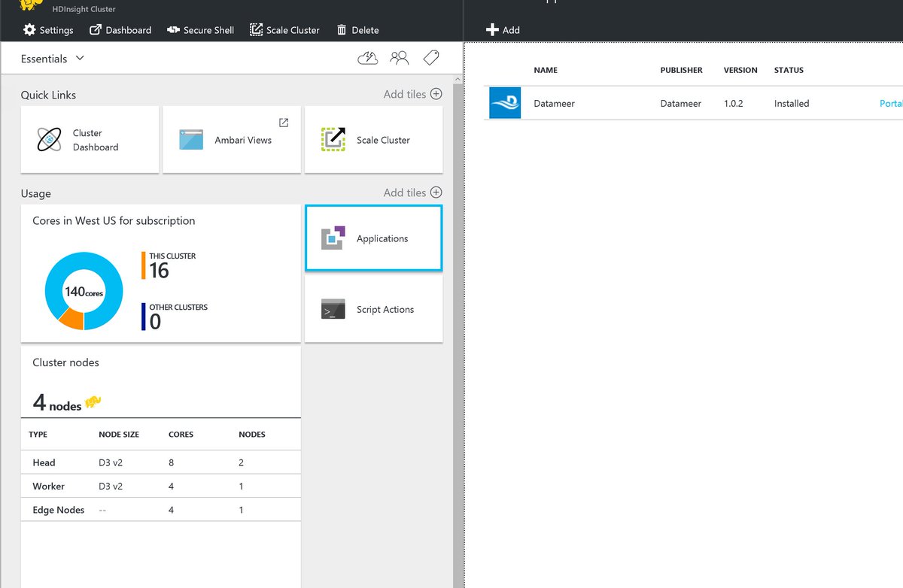Add tiles to Usage section
The height and width of the screenshot is (588, 903).
click(412, 192)
